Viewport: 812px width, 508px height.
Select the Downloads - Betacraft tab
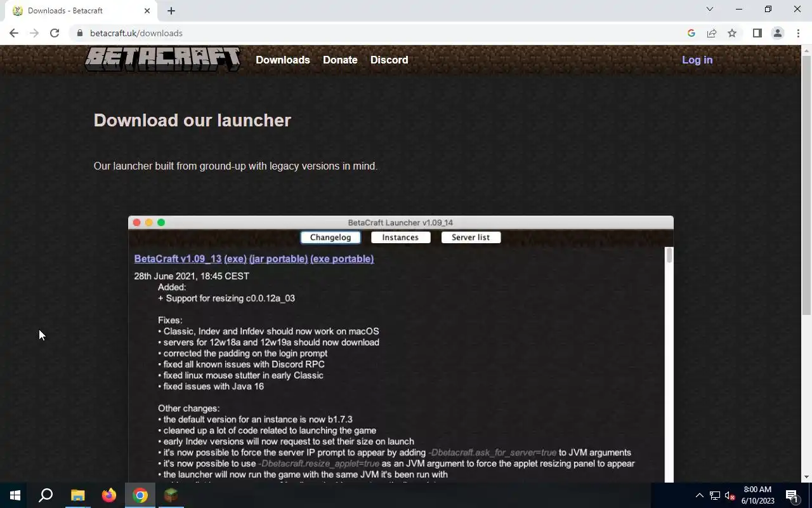(x=81, y=11)
